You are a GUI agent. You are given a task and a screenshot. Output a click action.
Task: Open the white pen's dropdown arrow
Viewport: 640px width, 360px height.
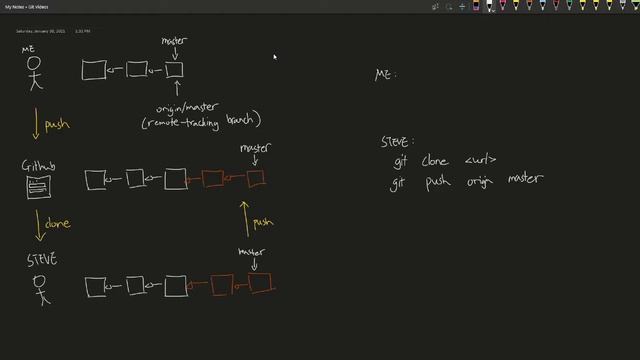tap(493, 11)
